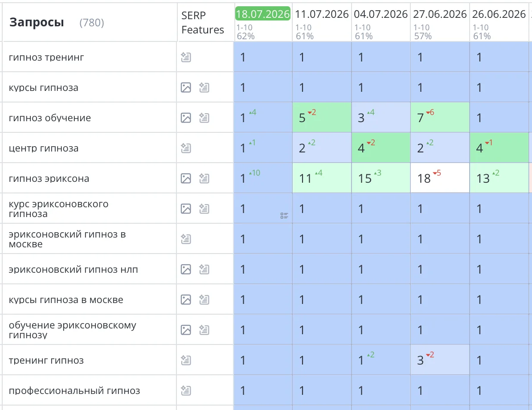Click position 7 cell for гипноз обучение
The width and height of the screenshot is (532, 410).
[x=440, y=117]
